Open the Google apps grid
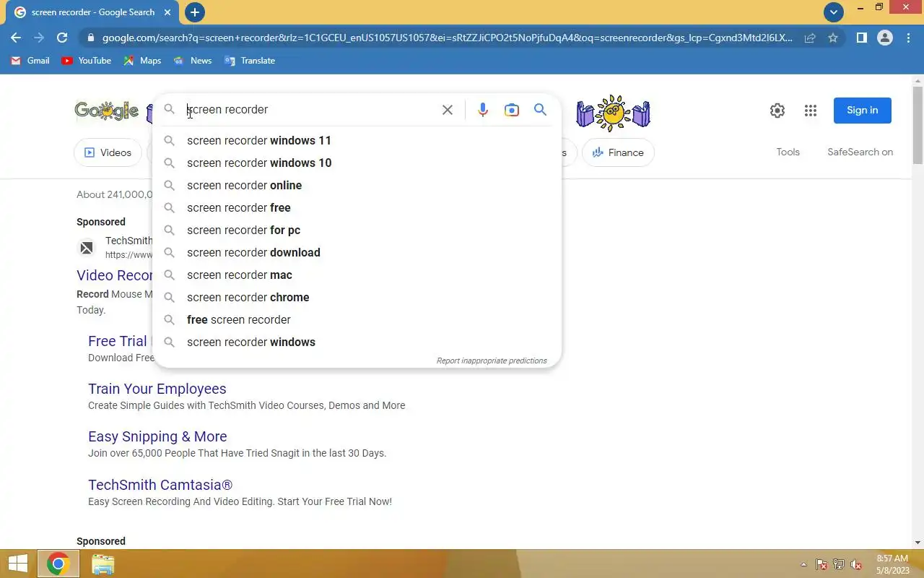924x578 pixels. 811,111
